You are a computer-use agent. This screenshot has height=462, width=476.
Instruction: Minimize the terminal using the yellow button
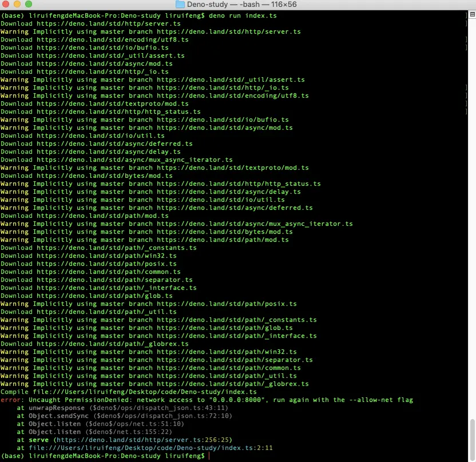tap(17, 4)
